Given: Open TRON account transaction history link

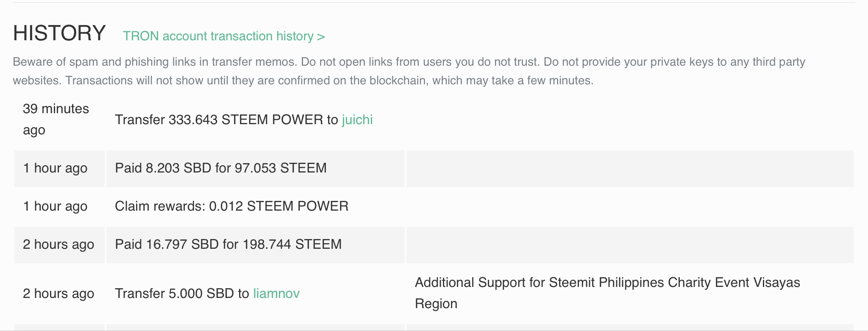Looking at the screenshot, I should [224, 36].
